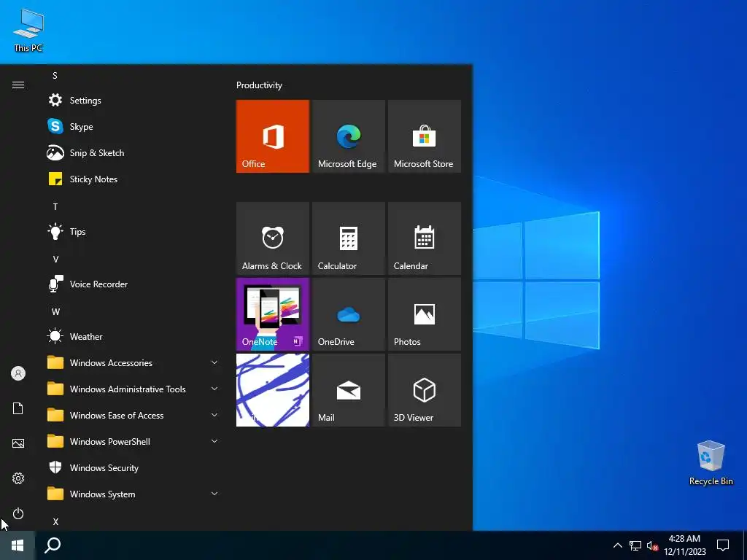747x560 pixels.
Task: Open the Office tile
Action: pyautogui.click(x=273, y=136)
